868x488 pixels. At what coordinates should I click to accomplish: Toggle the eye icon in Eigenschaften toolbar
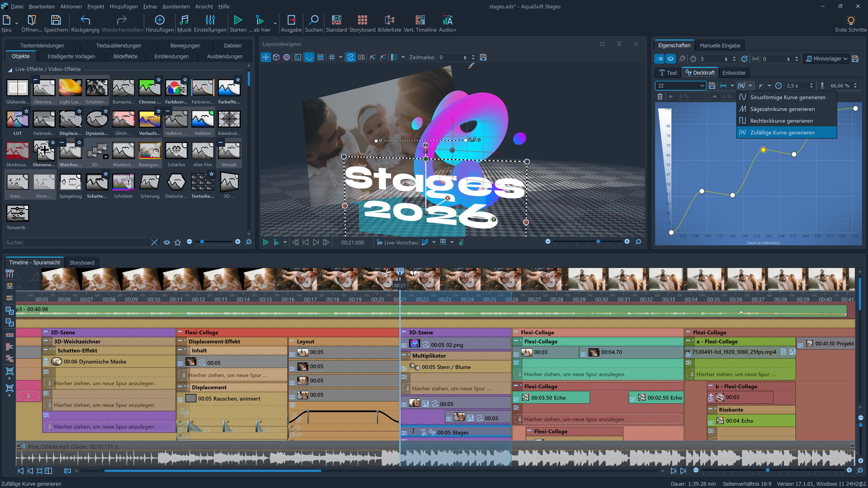tap(670, 59)
